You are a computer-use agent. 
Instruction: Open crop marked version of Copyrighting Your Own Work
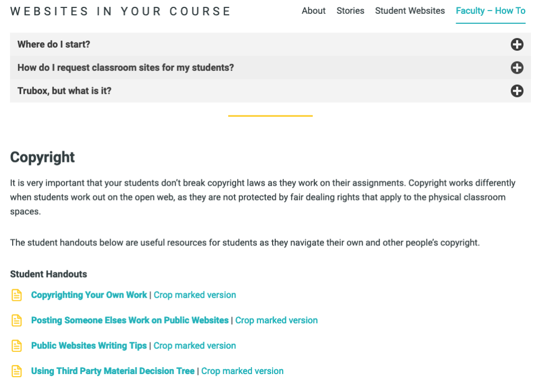tap(195, 295)
